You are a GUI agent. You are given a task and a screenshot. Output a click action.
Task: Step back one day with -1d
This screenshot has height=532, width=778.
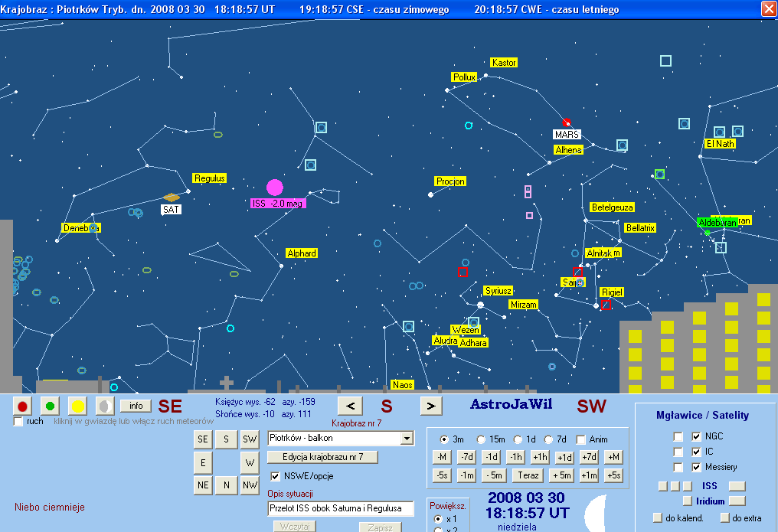(x=491, y=457)
